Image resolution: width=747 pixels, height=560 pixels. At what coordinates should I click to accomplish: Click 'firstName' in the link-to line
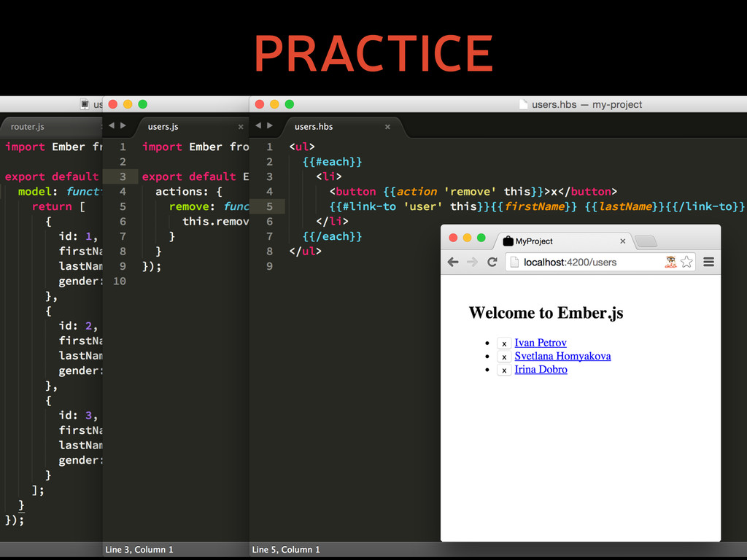point(535,206)
